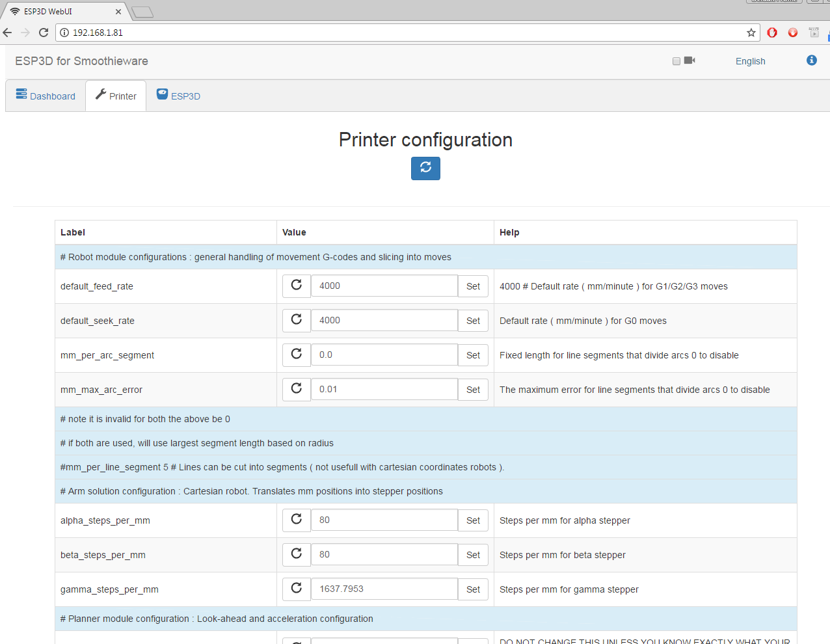Click the ESP3D for Smoothieware title
830x644 pixels.
(x=81, y=61)
